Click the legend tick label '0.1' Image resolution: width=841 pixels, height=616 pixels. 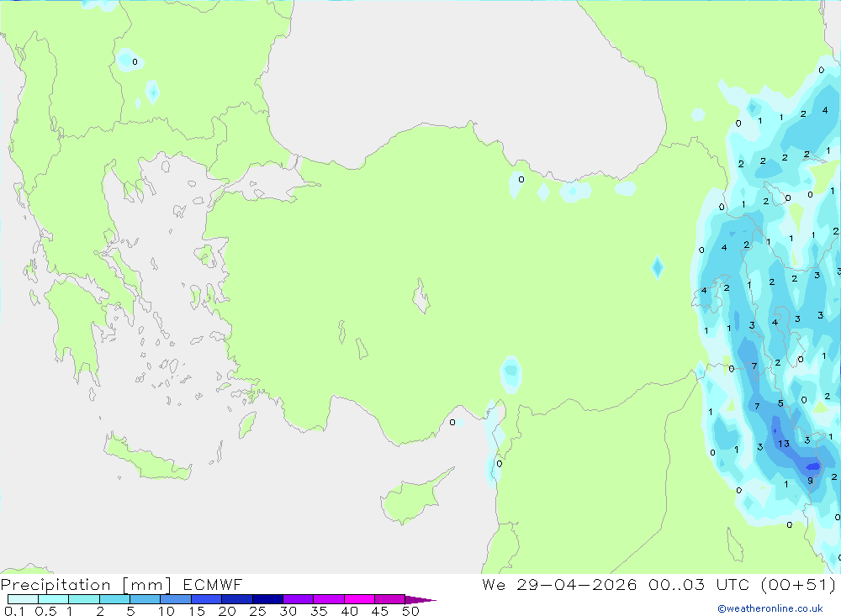click(x=14, y=611)
